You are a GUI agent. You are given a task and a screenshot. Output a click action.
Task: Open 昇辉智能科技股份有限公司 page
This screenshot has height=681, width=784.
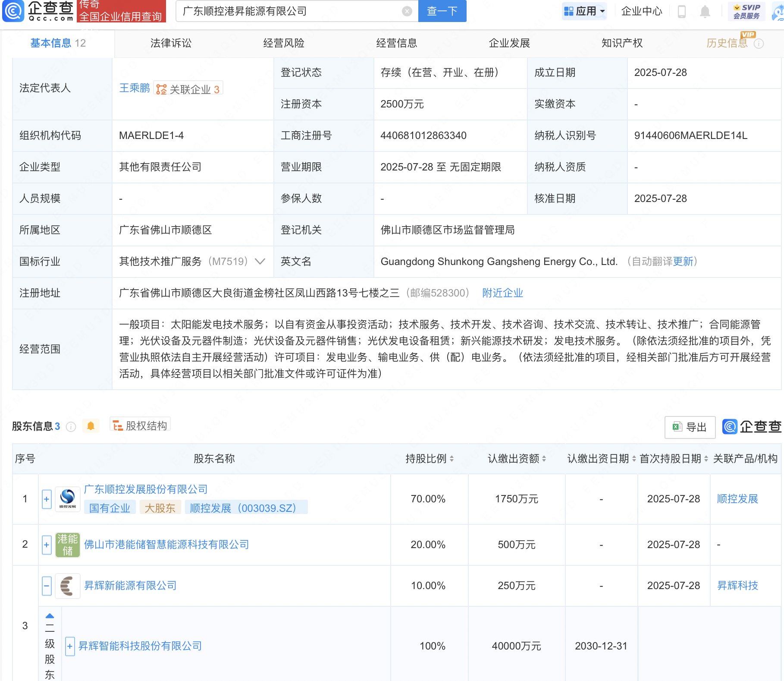[140, 646]
